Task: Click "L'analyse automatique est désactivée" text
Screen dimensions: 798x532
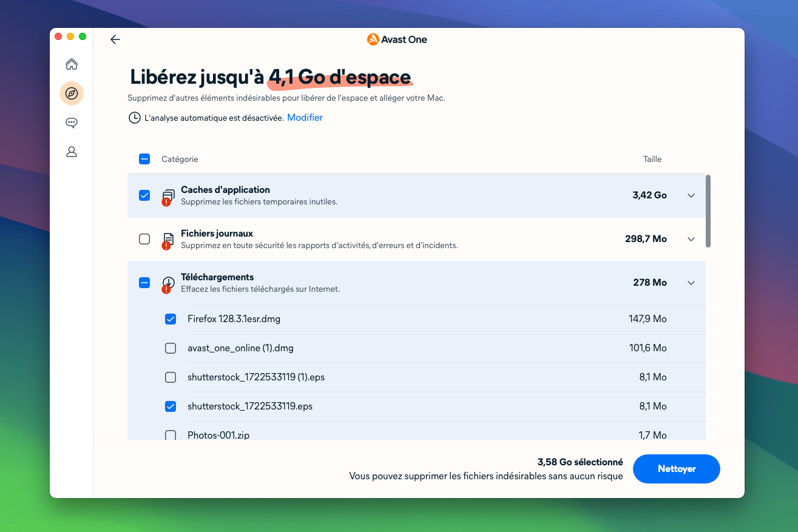Action: [x=214, y=118]
